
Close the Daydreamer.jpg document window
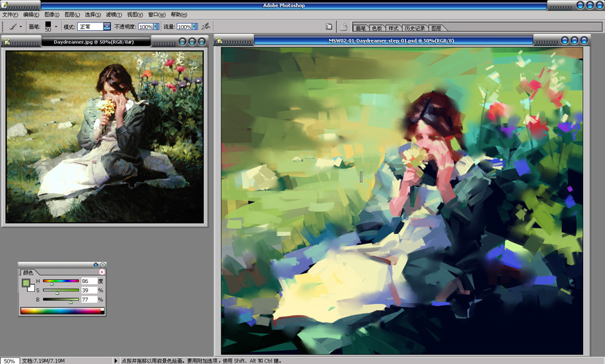pyautogui.click(x=202, y=42)
